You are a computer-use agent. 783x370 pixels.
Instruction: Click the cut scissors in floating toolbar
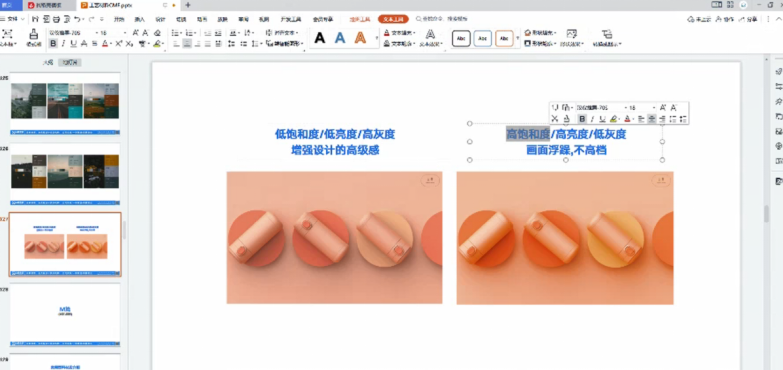coord(555,119)
